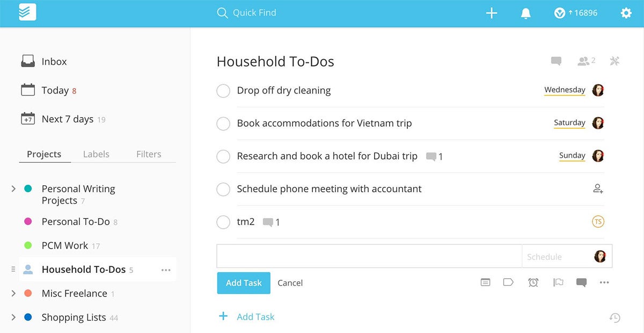Set task priority flag icon
Viewport: 644px width, 333px height.
coord(558,282)
